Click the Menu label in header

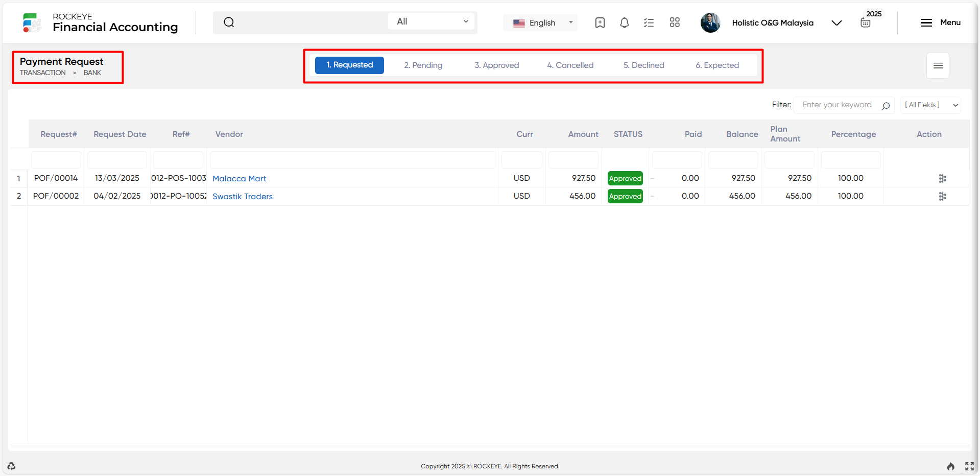(x=950, y=22)
